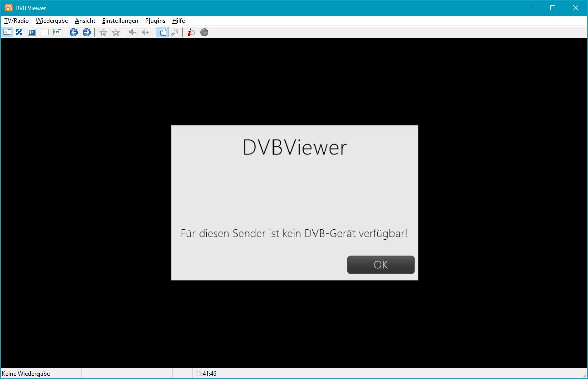Open the Ansicht menu
Viewport: 588px width, 379px height.
(85, 21)
